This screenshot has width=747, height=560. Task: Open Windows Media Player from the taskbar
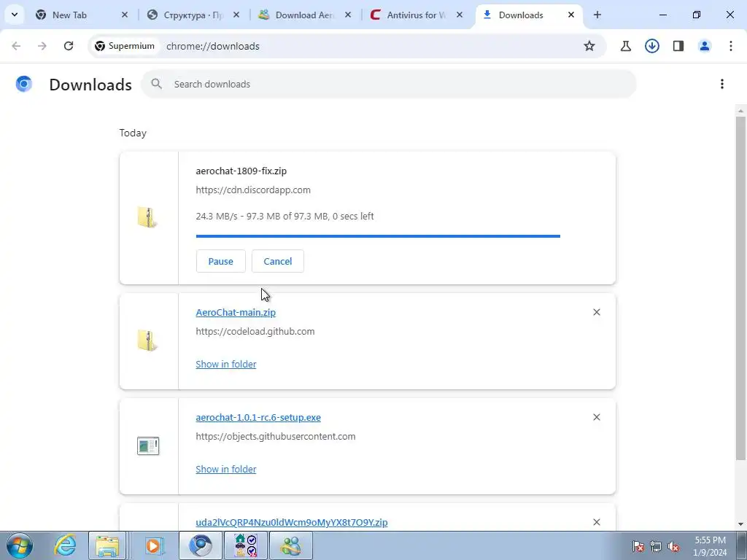[153, 545]
